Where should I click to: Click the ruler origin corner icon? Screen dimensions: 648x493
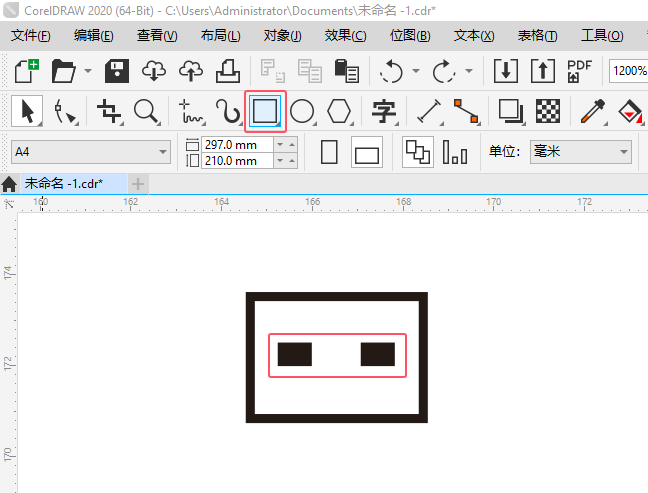point(9,204)
